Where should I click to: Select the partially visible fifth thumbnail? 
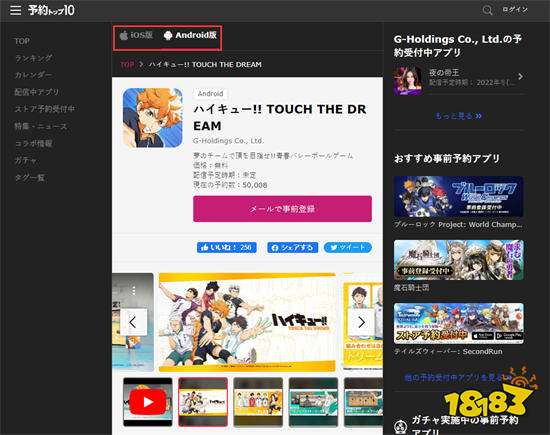363,402
